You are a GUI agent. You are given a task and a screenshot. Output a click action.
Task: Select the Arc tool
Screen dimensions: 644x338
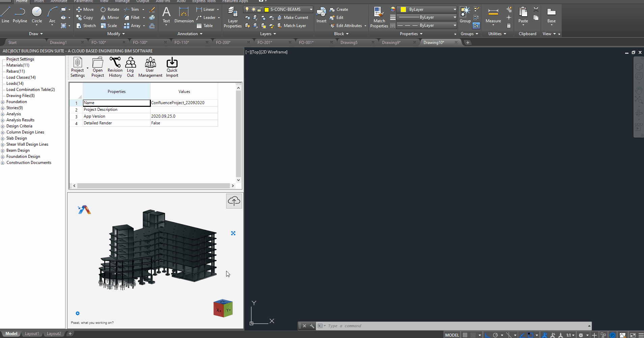(52, 15)
